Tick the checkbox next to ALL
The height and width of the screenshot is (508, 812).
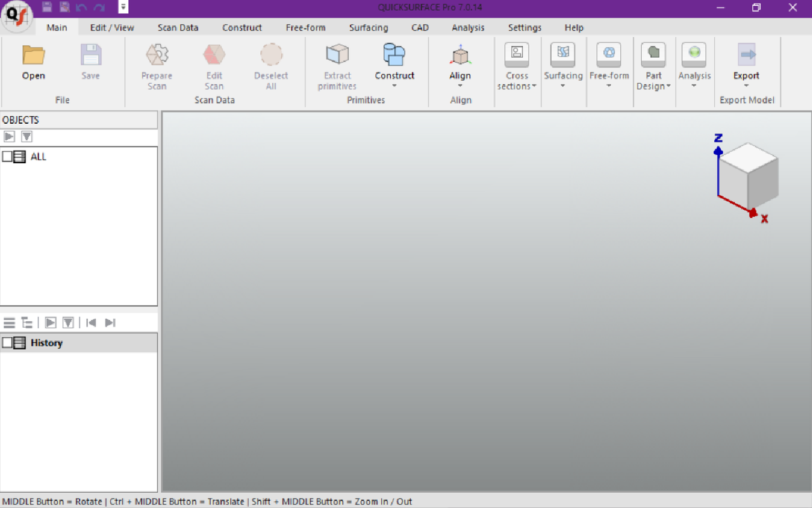[x=7, y=156]
